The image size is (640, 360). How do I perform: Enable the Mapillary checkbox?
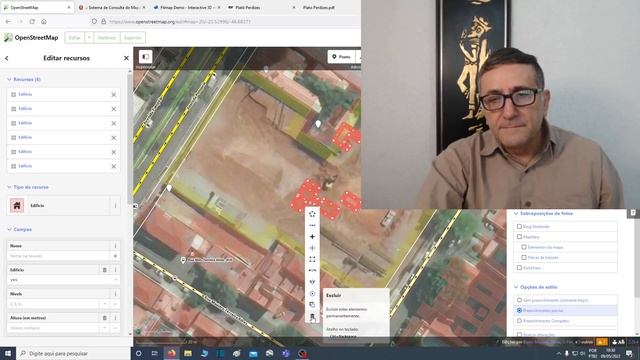tap(519, 237)
